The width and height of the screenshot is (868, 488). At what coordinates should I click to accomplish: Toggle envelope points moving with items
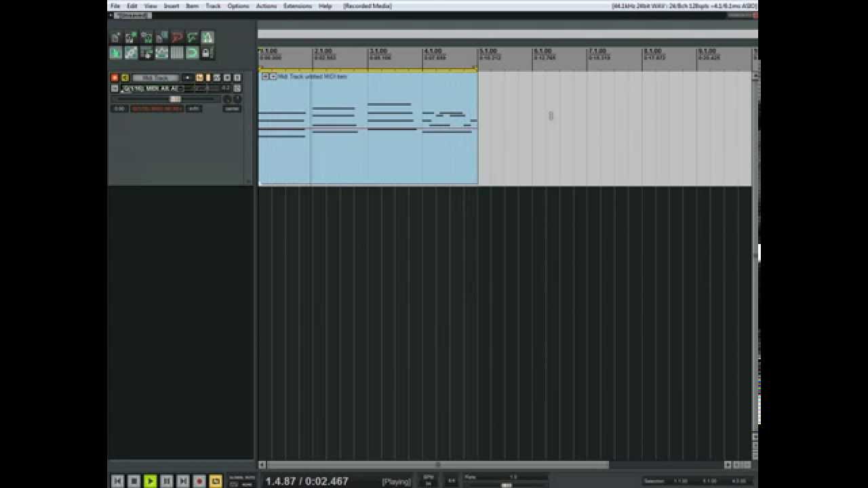[x=162, y=53]
